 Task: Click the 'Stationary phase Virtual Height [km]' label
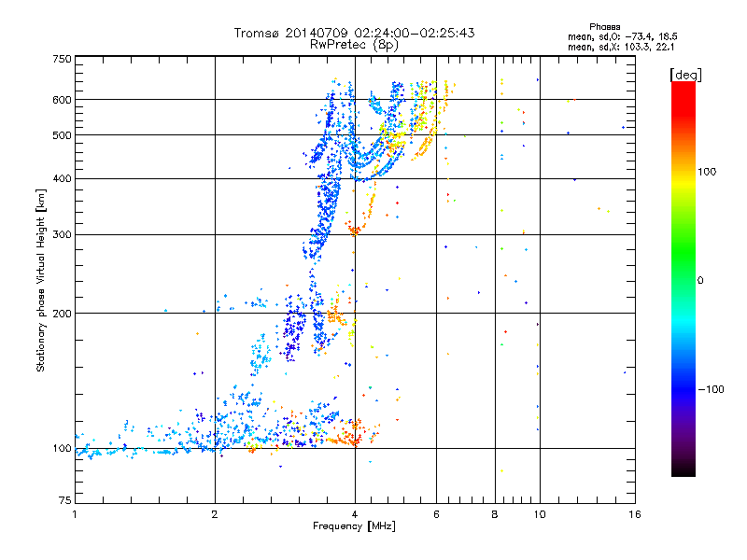coord(41,280)
